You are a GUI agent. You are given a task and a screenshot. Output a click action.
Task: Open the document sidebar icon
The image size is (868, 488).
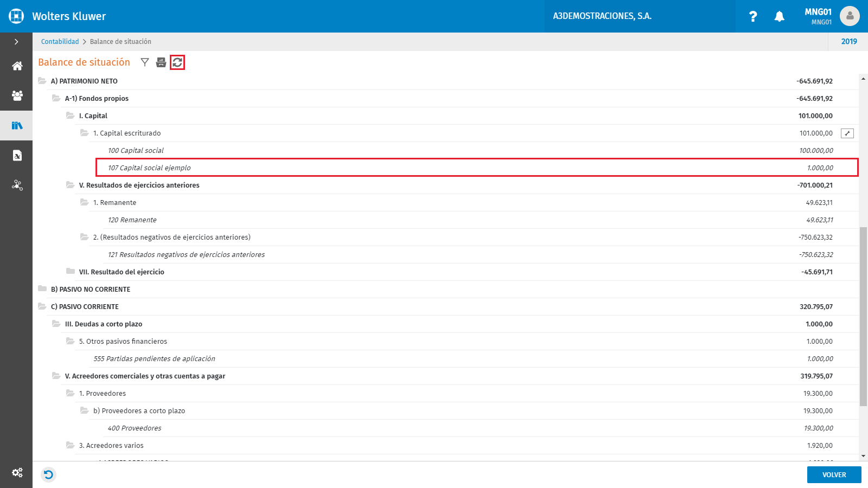(17, 156)
